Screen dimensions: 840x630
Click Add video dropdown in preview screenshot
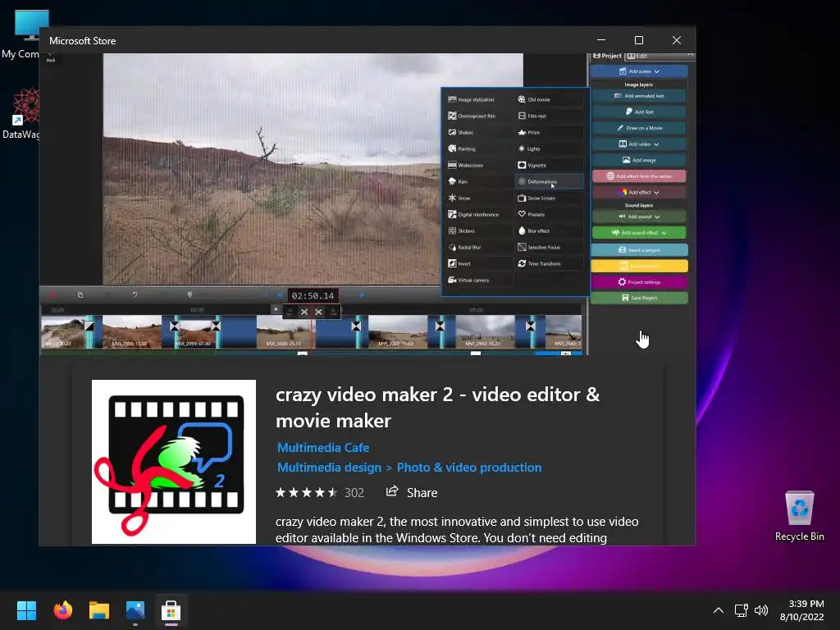tap(639, 144)
